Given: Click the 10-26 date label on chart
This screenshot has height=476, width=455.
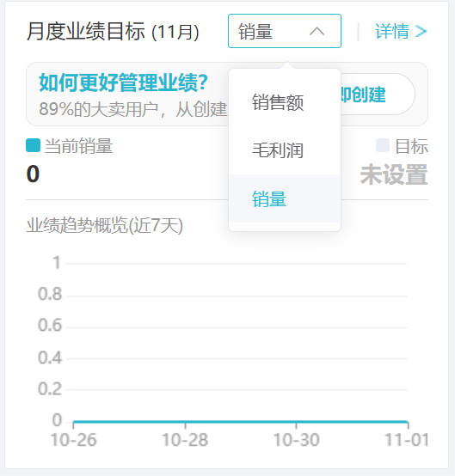Looking at the screenshot, I should click(x=74, y=440).
